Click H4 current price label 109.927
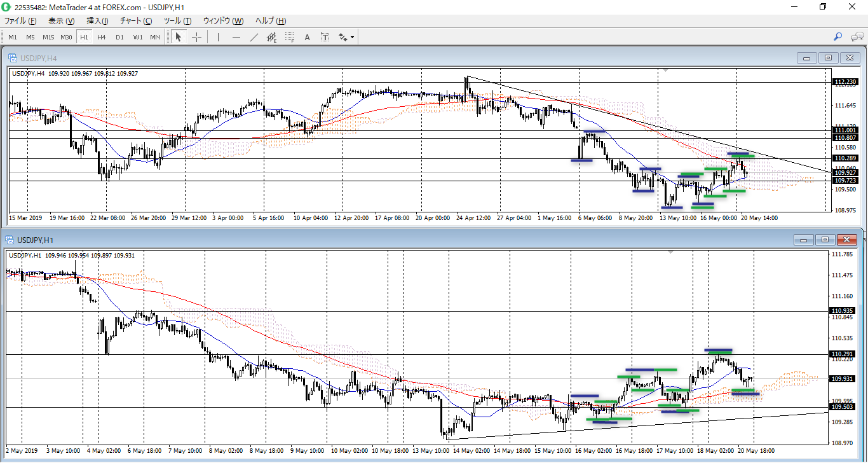Viewport: 868px width, 463px height. tap(845, 173)
